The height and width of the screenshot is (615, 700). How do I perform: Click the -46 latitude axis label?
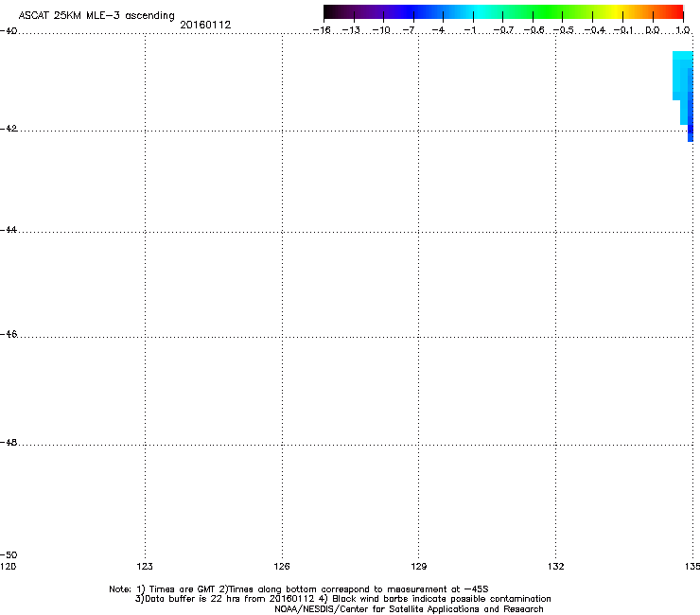point(9,334)
